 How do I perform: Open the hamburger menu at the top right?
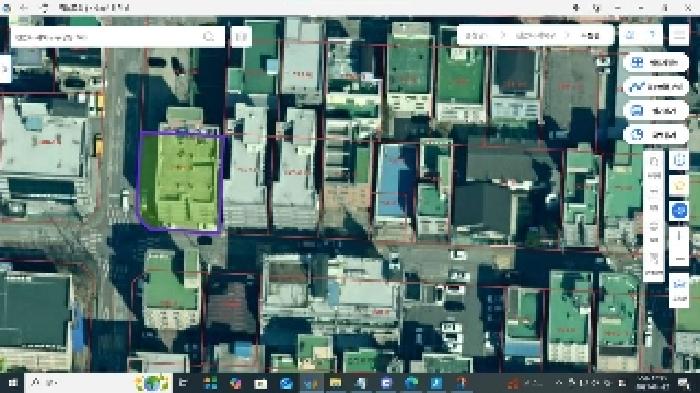click(x=679, y=35)
